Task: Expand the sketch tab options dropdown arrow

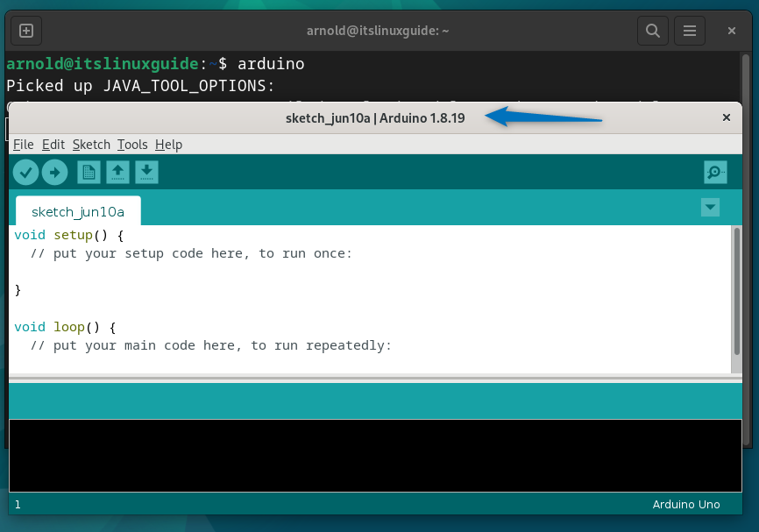Action: [x=709, y=208]
